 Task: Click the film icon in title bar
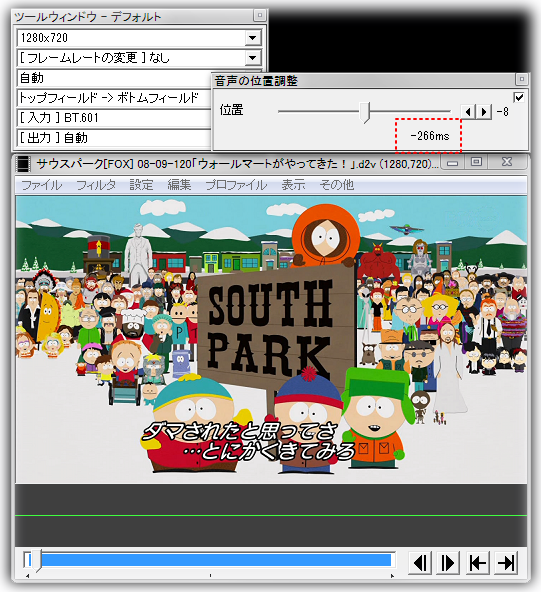coord(23,164)
